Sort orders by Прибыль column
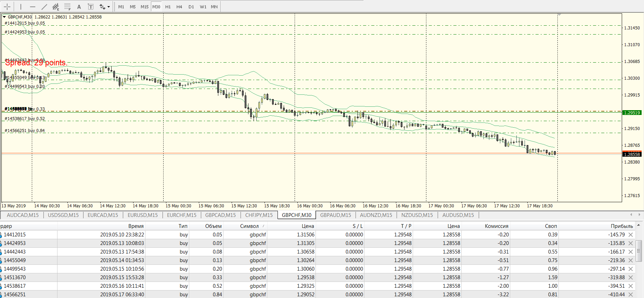This screenshot has height=298, width=644. (597, 226)
